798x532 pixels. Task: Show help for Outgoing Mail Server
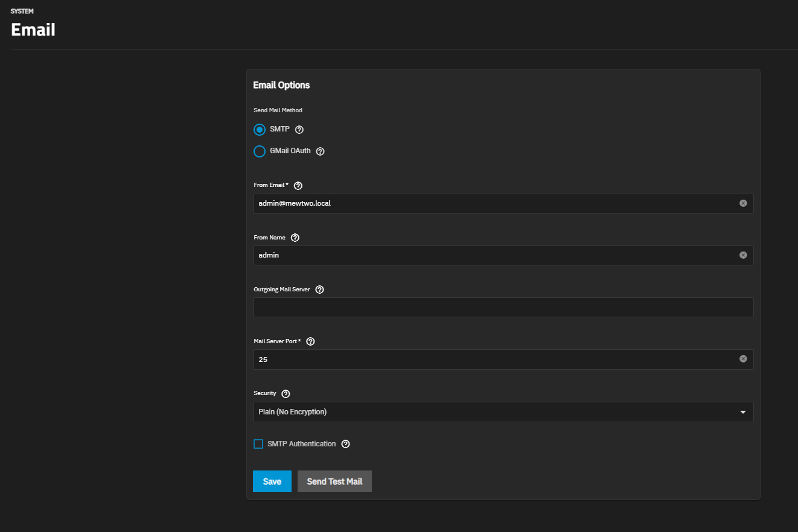tap(320, 290)
